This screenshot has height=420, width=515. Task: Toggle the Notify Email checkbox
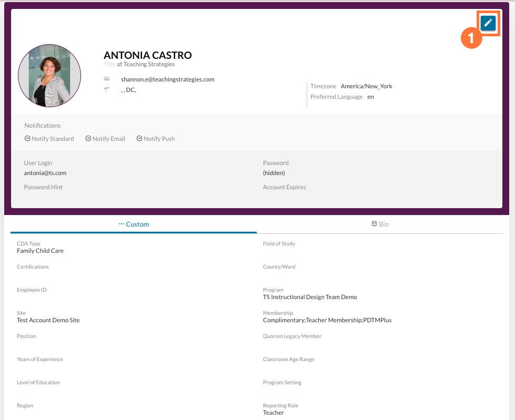click(x=88, y=139)
